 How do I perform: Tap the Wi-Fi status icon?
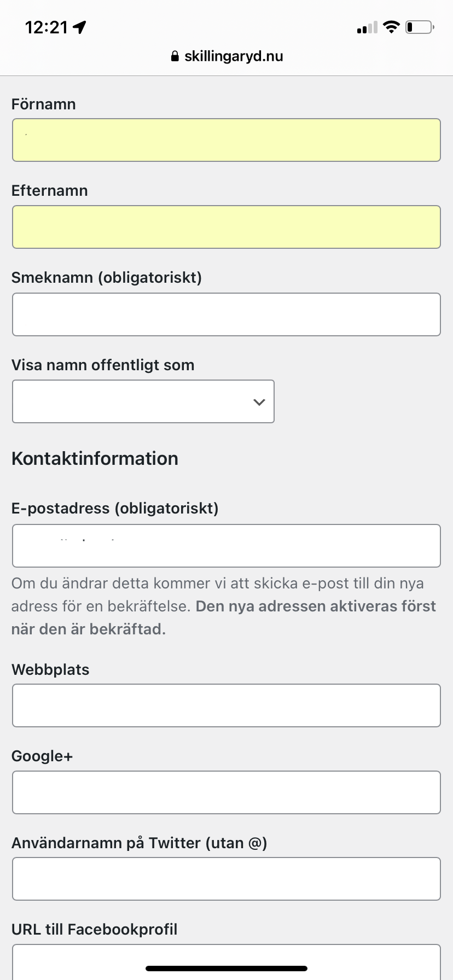(x=391, y=27)
